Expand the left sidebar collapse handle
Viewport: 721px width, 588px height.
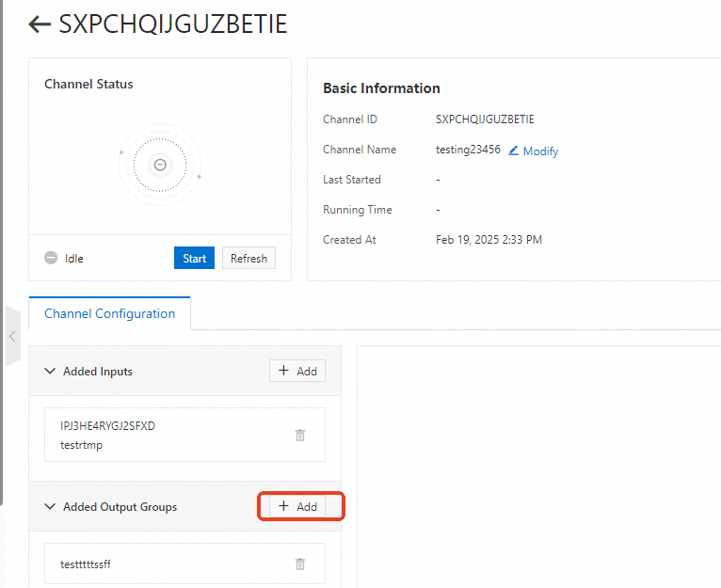[x=12, y=336]
